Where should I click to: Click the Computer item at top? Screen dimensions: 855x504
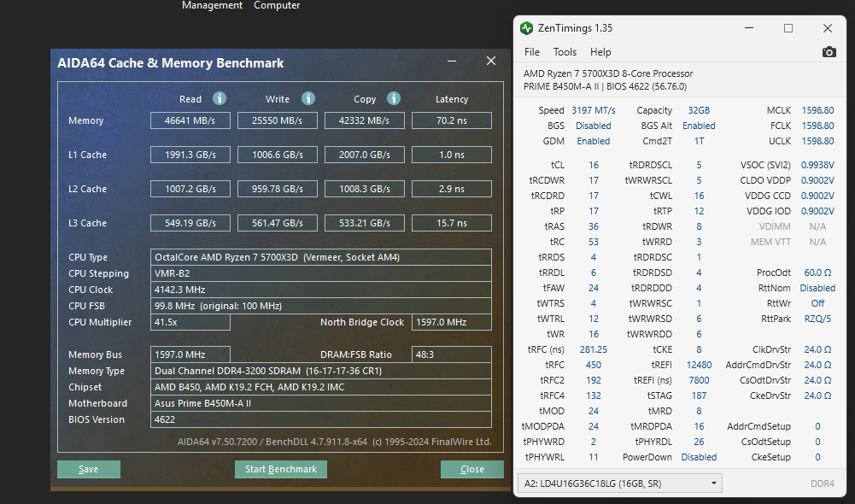click(277, 5)
